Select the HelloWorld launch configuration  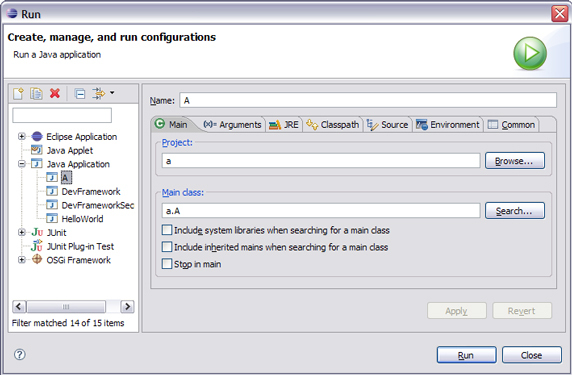(82, 219)
